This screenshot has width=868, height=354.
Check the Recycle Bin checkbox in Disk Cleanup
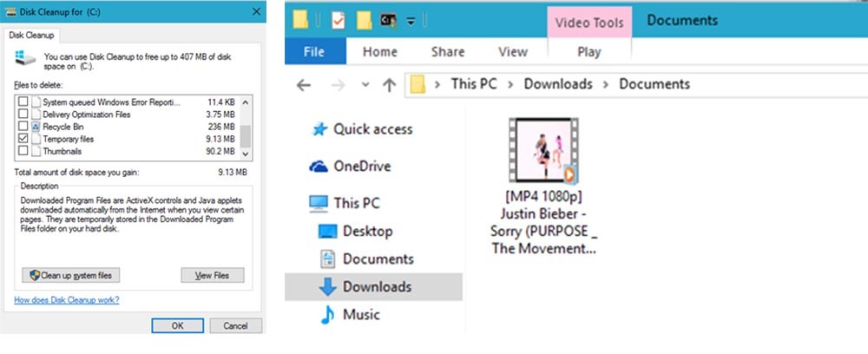pyautogui.click(x=23, y=127)
